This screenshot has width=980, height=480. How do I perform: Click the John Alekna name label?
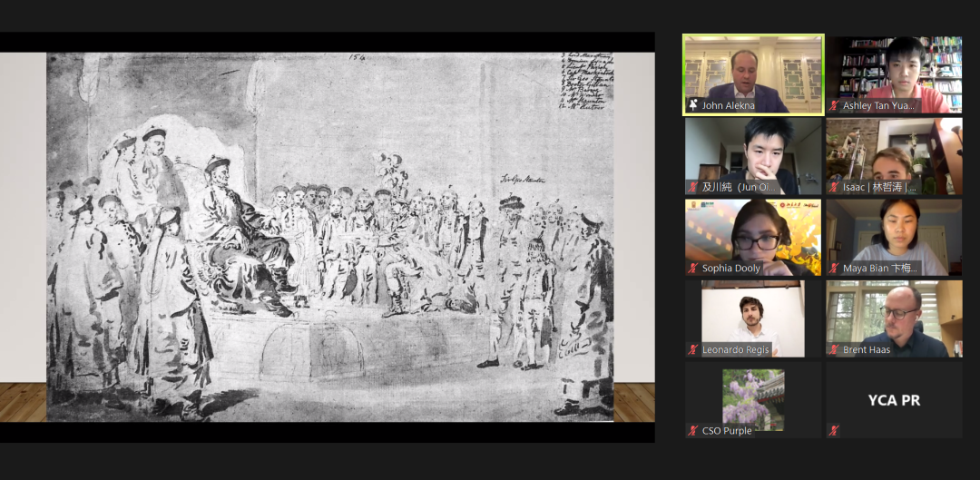[728, 105]
